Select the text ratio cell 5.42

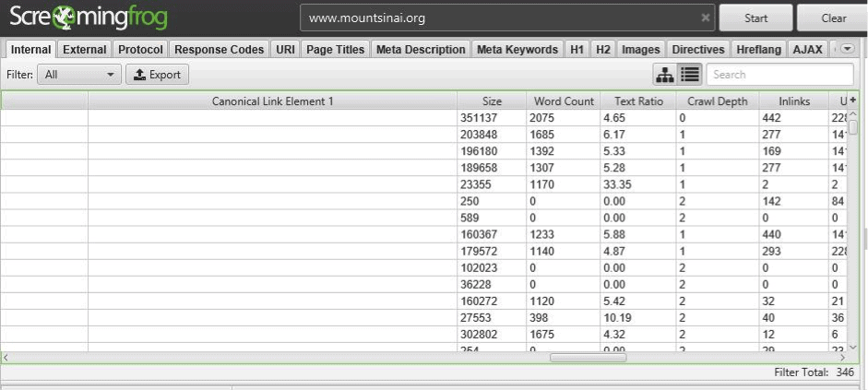638,301
